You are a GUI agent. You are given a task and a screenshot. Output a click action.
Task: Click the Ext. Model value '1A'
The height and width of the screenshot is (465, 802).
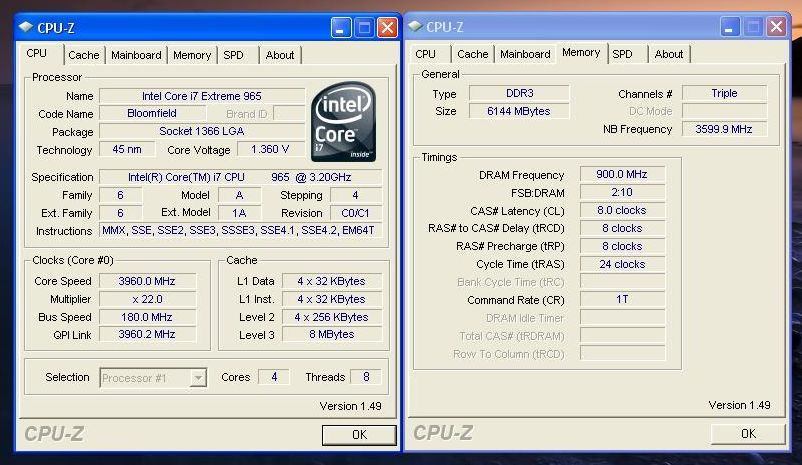239,213
